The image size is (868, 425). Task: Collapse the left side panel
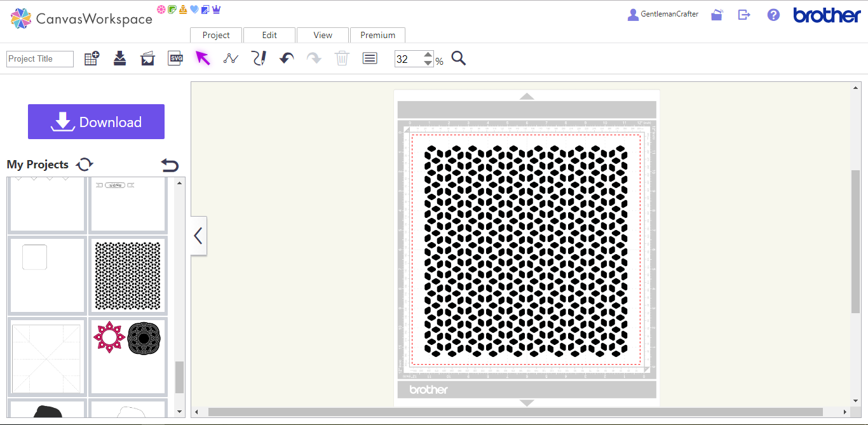point(198,236)
